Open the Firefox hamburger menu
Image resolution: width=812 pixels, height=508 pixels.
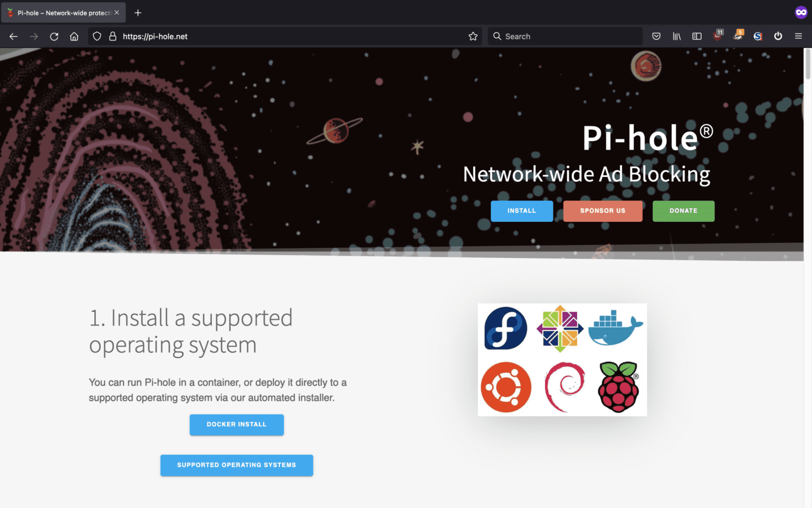(798, 36)
